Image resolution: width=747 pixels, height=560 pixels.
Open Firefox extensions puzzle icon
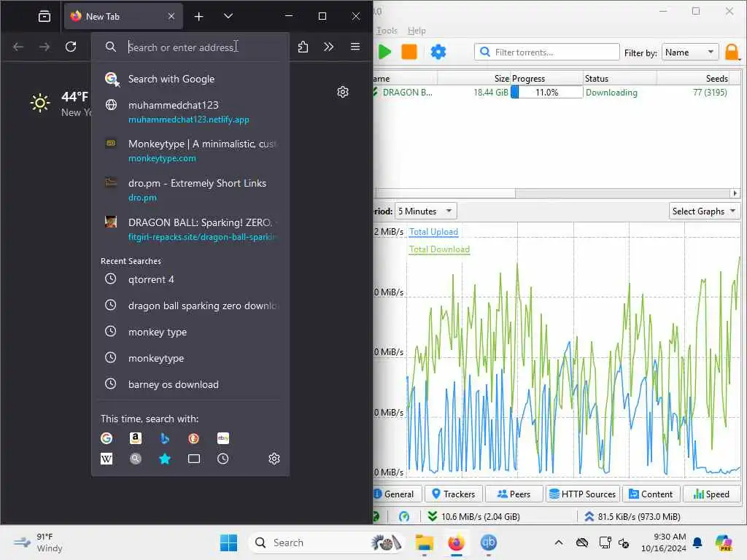[303, 47]
